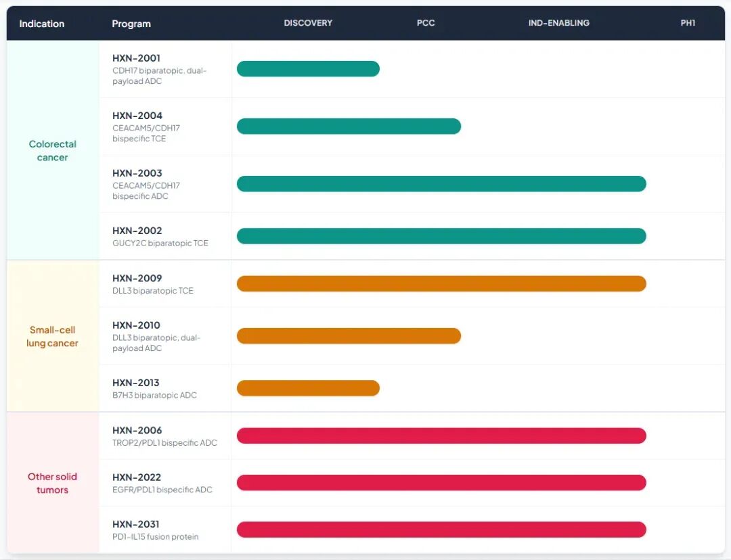Select the HXN-2004 program entry

point(137,116)
